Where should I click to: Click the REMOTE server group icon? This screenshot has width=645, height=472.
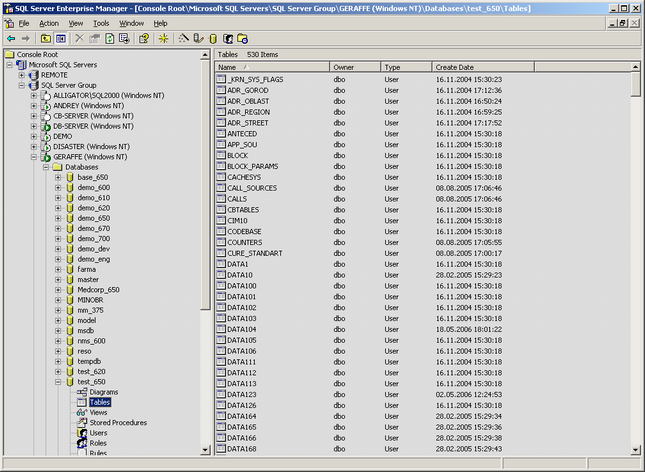[33, 75]
